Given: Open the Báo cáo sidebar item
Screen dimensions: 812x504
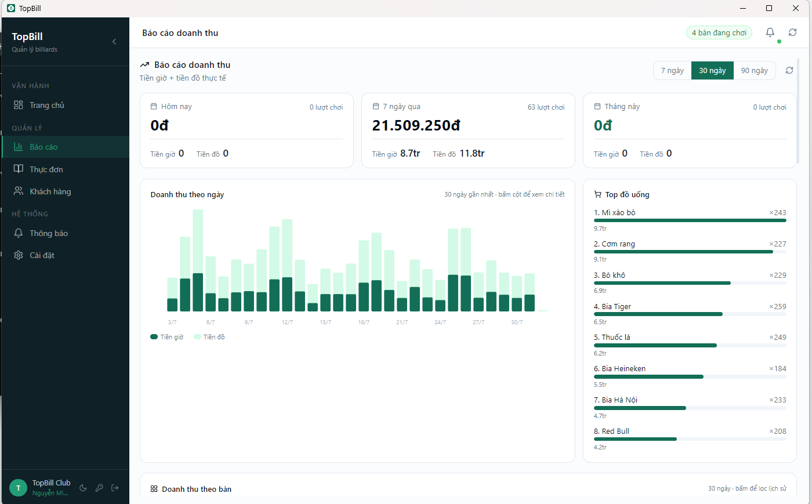Looking at the screenshot, I should point(66,147).
